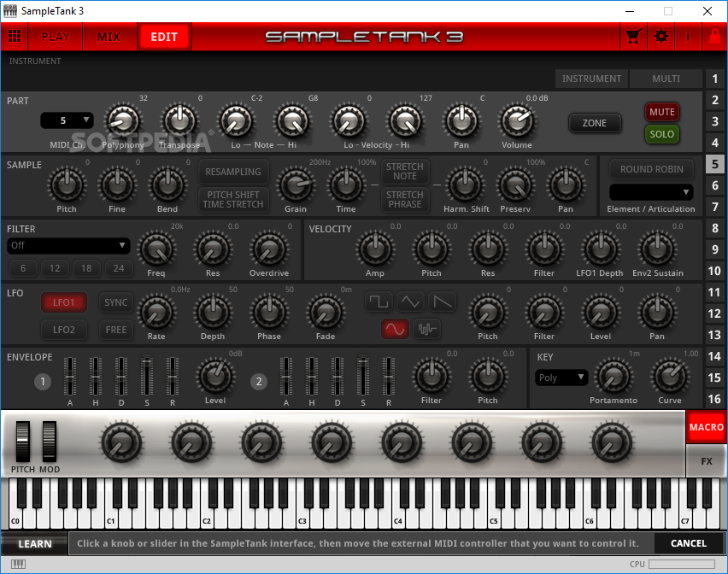Select envelope 1
The height and width of the screenshot is (574, 728).
click(43, 382)
